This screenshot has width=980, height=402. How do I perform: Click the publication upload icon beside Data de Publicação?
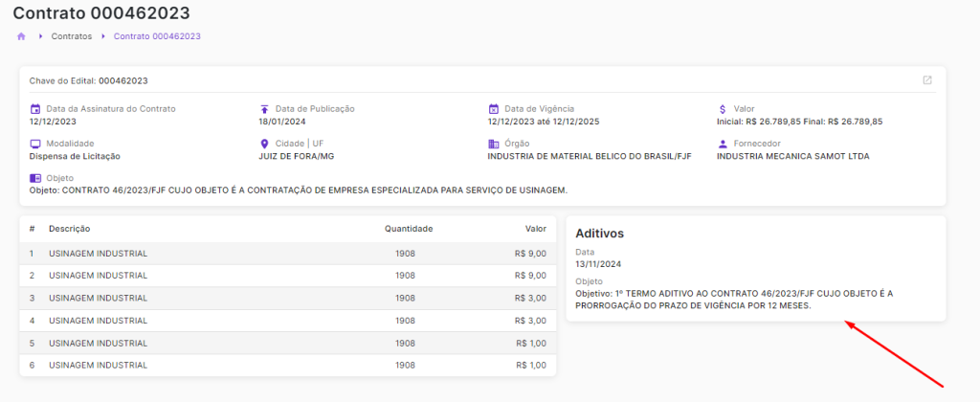coord(265,109)
